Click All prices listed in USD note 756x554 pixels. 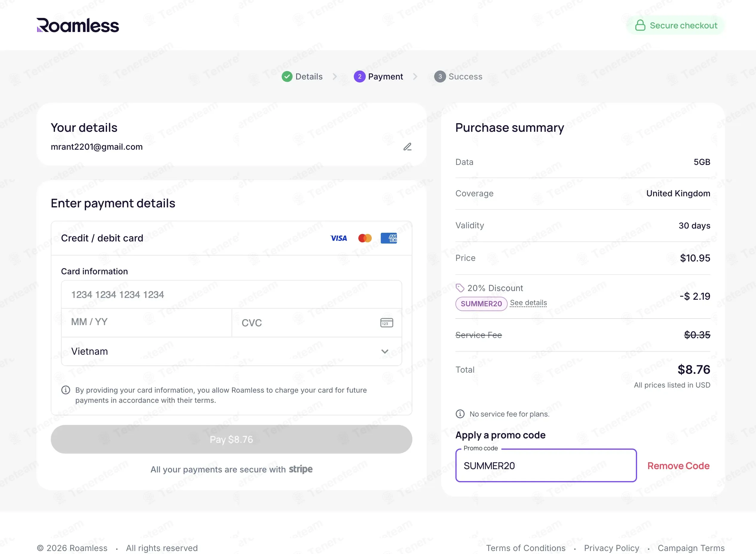click(672, 385)
